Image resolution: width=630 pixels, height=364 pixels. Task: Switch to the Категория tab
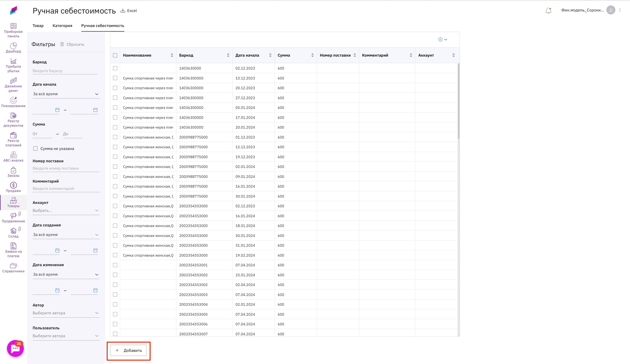coord(62,26)
